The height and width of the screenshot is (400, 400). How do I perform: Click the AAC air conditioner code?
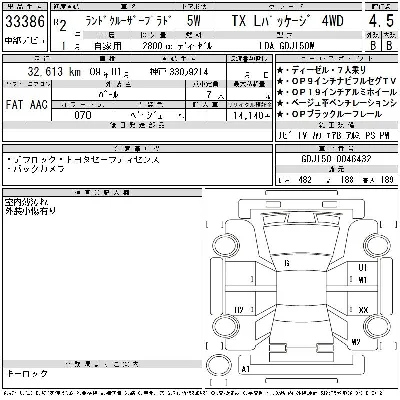tap(39, 105)
